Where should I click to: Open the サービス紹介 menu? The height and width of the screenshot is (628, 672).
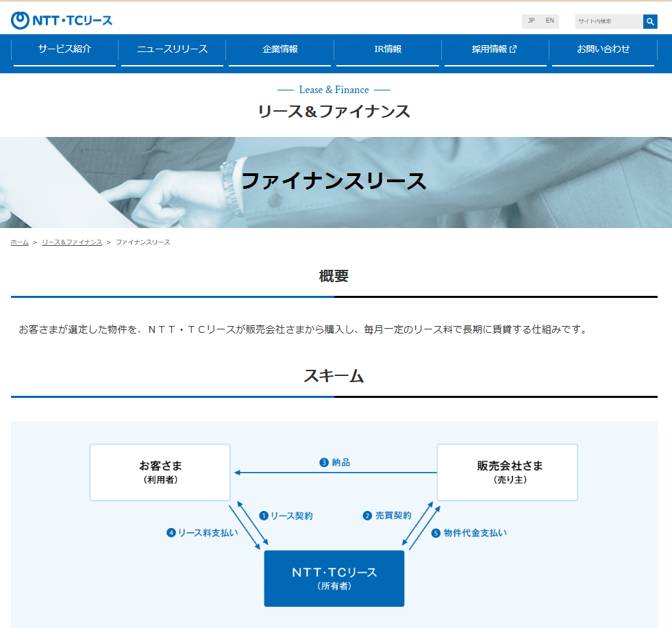pyautogui.click(x=64, y=50)
